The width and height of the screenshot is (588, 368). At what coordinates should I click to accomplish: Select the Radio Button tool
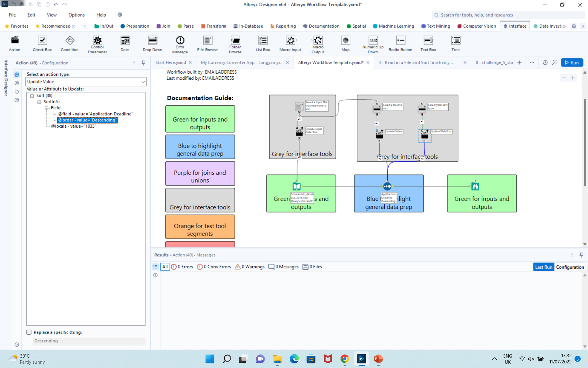(400, 44)
